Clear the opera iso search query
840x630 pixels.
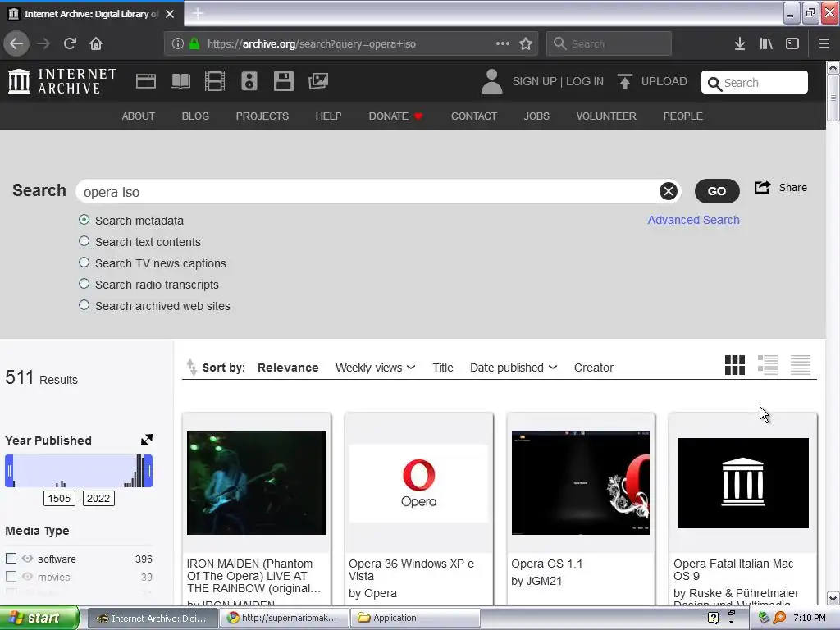668,191
